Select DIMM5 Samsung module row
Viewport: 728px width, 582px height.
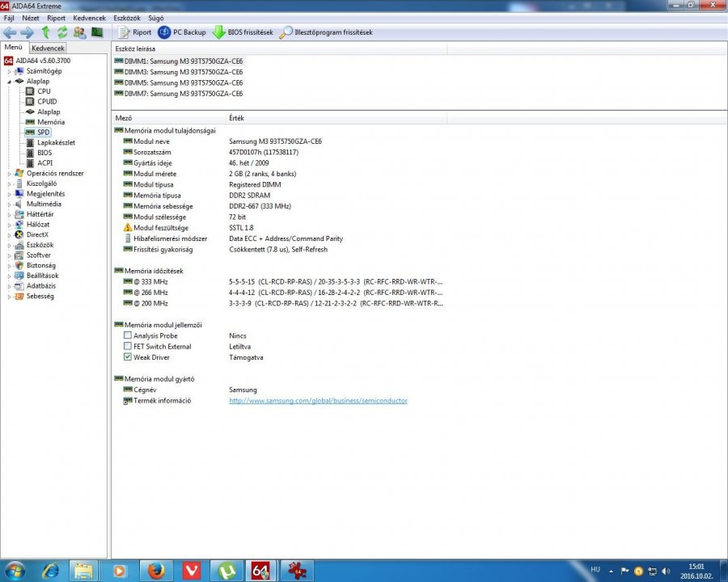178,82
